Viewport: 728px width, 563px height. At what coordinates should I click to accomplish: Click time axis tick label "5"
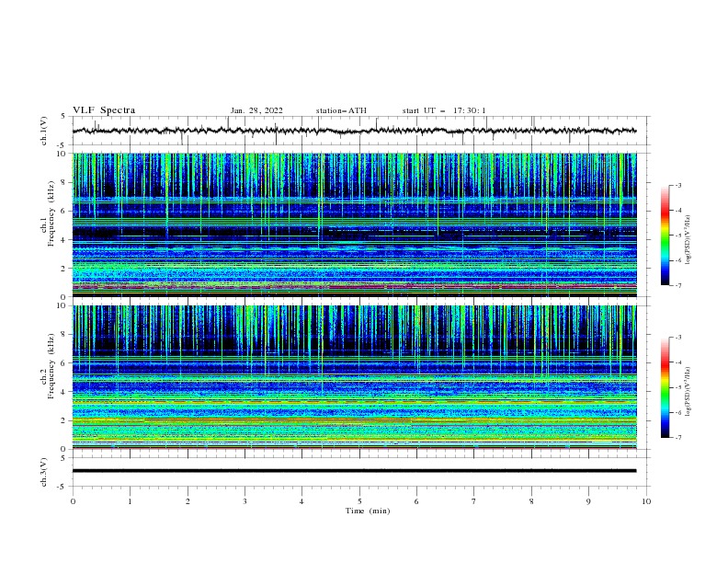point(359,501)
